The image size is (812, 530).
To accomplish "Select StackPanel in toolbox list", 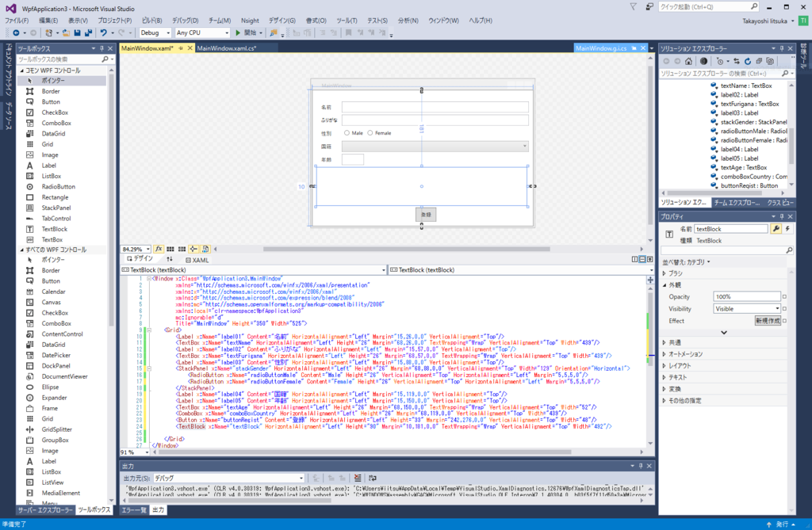I will 56,208.
